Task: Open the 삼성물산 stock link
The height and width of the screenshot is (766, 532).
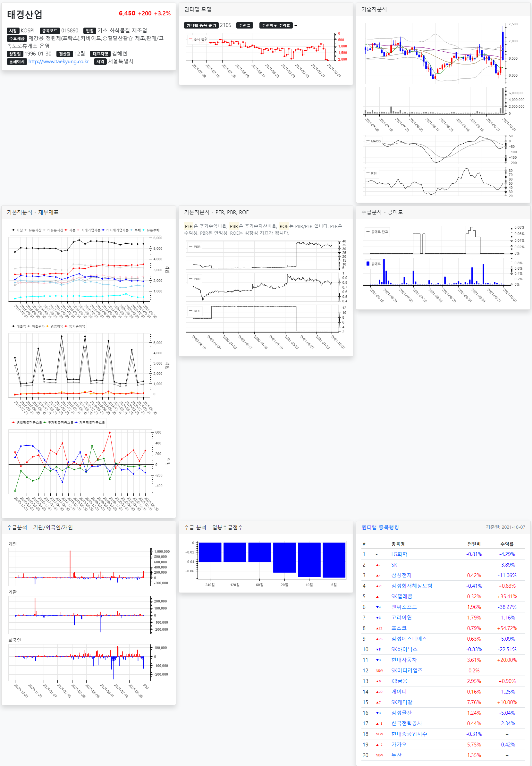Action: point(401,713)
